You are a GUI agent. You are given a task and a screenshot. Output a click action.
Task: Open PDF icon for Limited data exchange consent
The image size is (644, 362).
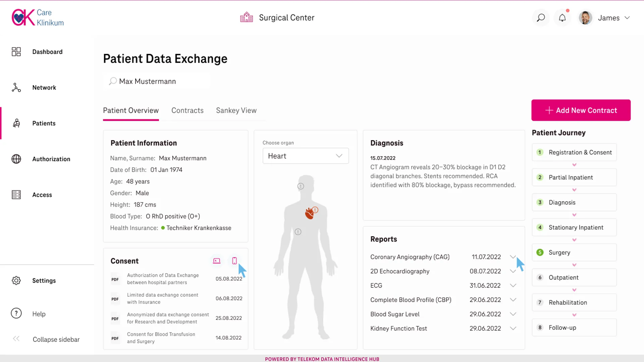[115, 299]
